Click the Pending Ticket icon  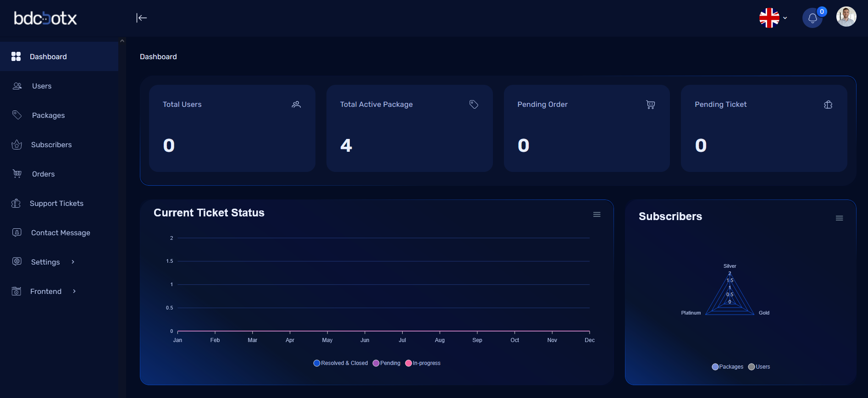[828, 105]
